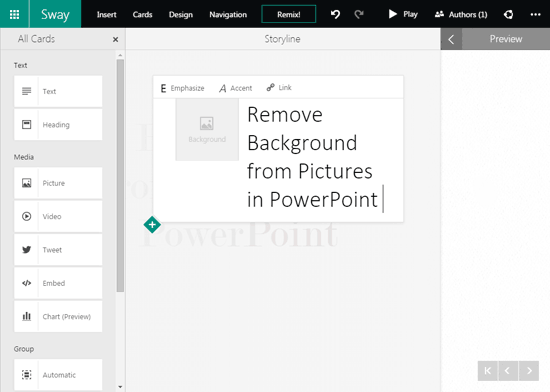
Task: Toggle Accent formatting
Action: 235,88
